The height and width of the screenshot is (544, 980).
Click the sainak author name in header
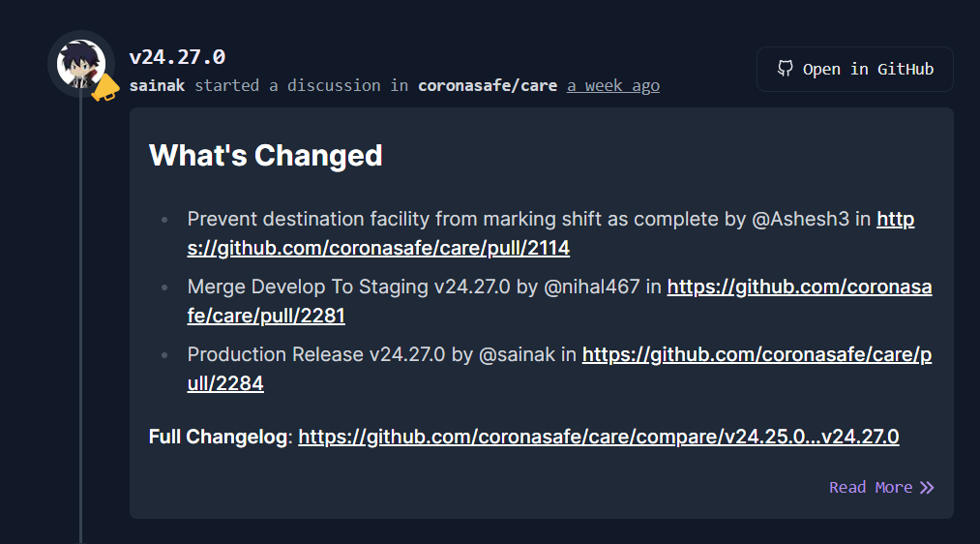point(158,85)
